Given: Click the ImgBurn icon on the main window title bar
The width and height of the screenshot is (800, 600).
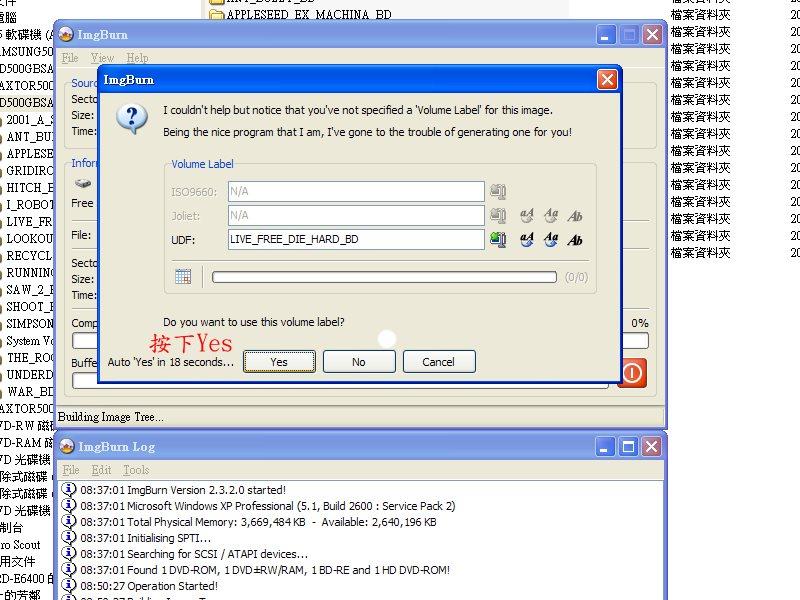Looking at the screenshot, I should point(67,34).
